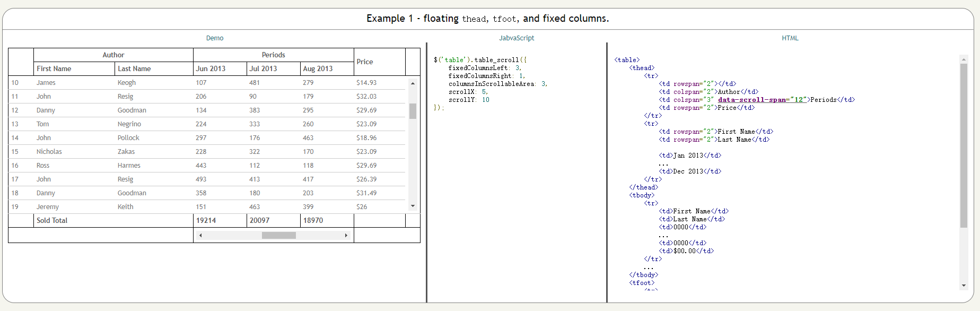Click the table's horizontal scroll right arrow
This screenshot has width=980, height=311.
tap(346, 235)
